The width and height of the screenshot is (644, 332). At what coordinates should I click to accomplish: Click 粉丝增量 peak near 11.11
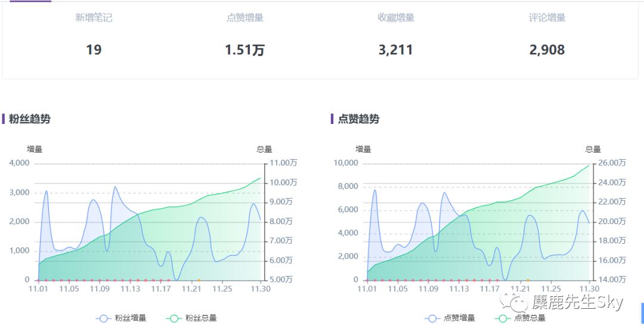pyautogui.click(x=115, y=187)
